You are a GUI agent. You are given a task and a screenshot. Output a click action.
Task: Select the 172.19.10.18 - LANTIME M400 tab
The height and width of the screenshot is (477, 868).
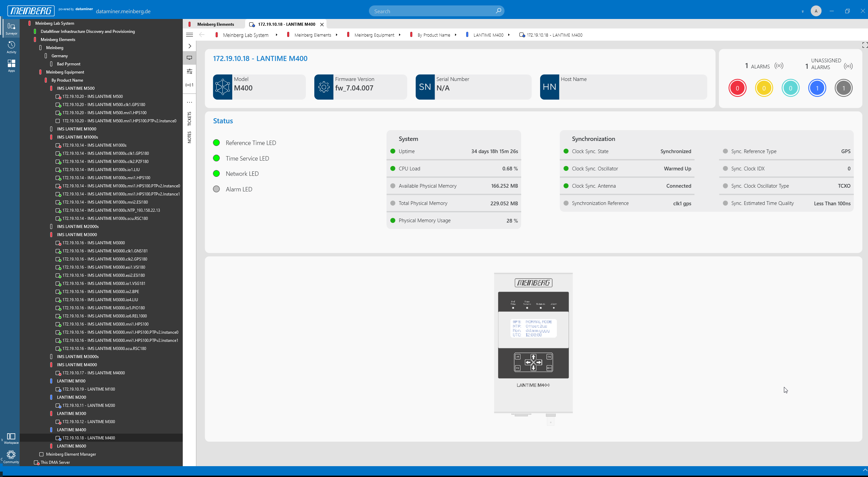click(287, 24)
